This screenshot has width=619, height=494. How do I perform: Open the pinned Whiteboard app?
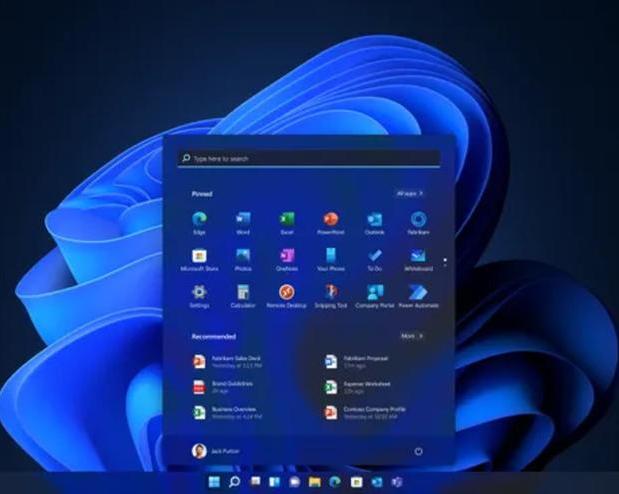coord(418,259)
